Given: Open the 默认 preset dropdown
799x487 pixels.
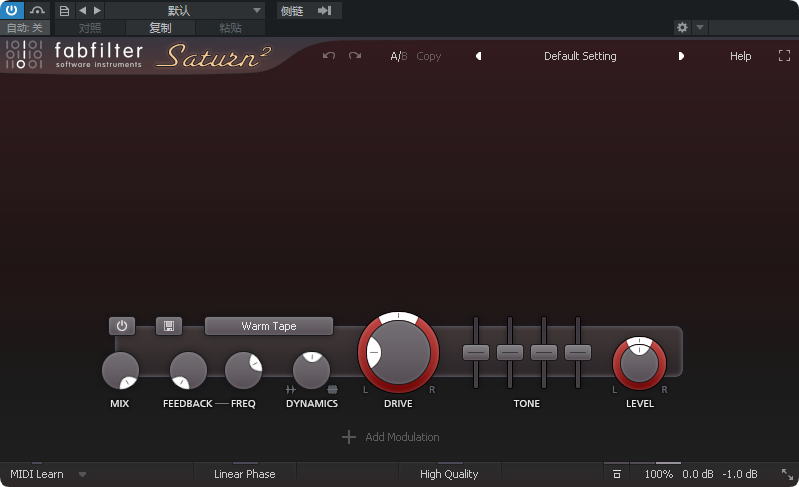Looking at the screenshot, I should pos(185,10).
